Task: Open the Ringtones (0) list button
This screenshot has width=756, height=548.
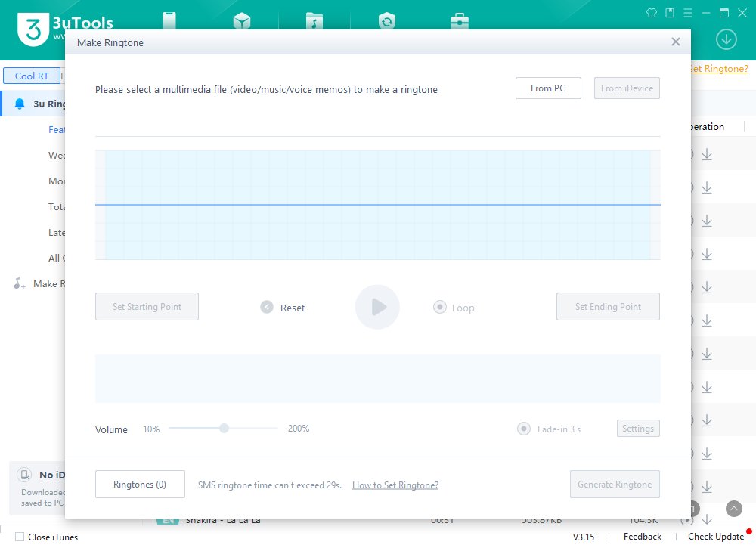Action: (140, 484)
